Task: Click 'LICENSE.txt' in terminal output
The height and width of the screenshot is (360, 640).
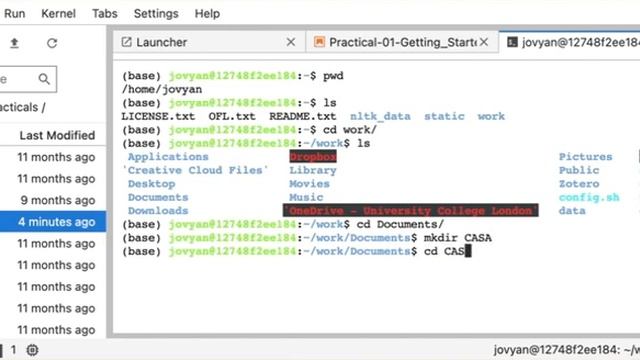Action: click(158, 116)
